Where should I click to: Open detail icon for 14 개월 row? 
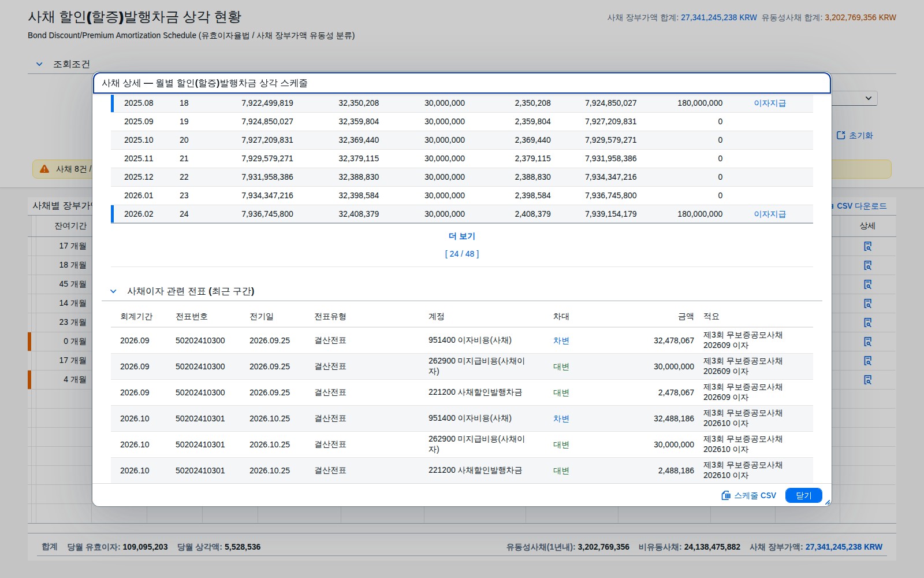(867, 303)
